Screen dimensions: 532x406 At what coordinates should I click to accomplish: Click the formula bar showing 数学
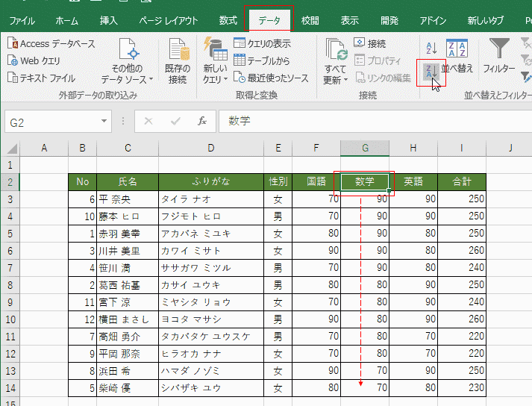[x=375, y=121]
